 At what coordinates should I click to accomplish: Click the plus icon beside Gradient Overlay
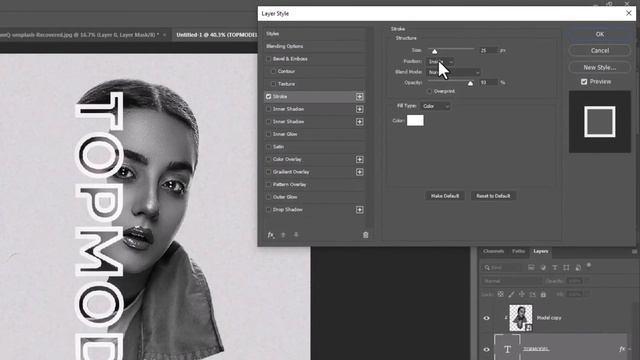pos(359,172)
